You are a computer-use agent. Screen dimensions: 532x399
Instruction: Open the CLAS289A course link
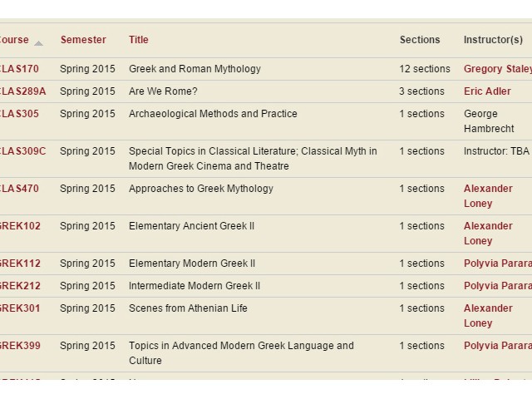(x=22, y=91)
